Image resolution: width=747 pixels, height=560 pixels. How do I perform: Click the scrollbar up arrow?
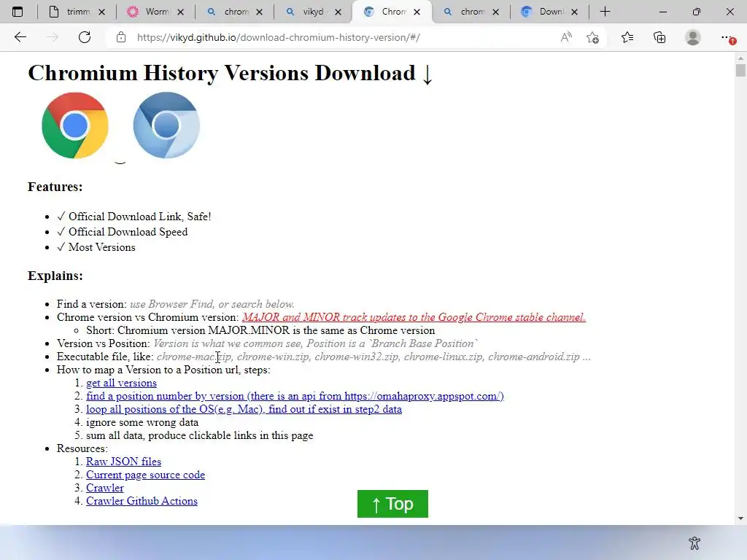(x=740, y=58)
